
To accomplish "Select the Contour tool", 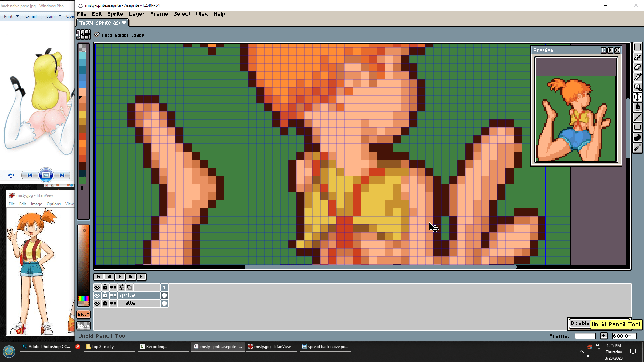I will (x=637, y=137).
